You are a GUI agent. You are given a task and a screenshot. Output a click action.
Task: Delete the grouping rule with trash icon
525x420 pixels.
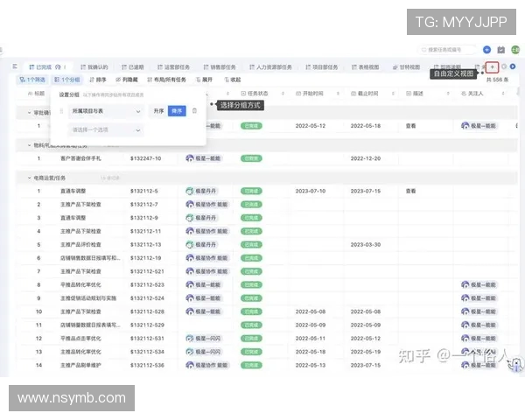pos(194,111)
